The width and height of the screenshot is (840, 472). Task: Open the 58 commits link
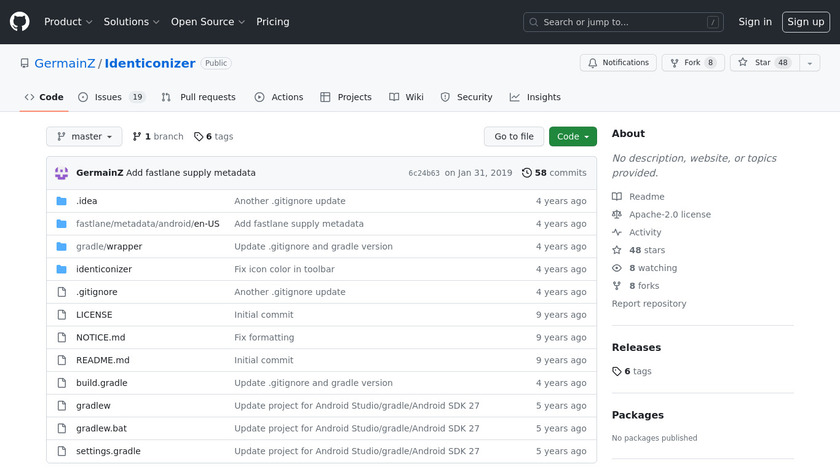[554, 173]
